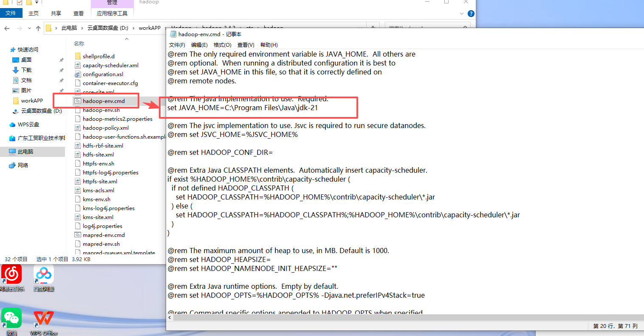The image size is (644, 336).
Task: Launch NetEase Cloud Music from the taskbar
Action: [11, 274]
